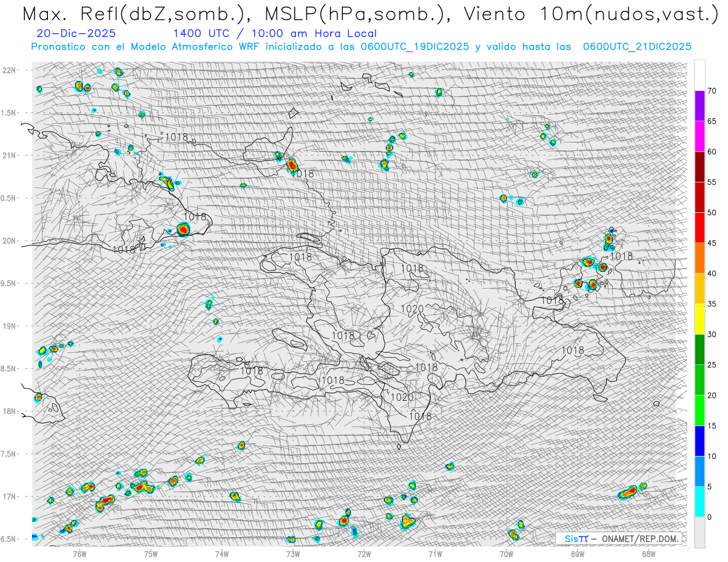Pick the yellow 30-35 dBZ colorbar swatch
Viewport: 728px width, 562px height.
[x=699, y=319]
